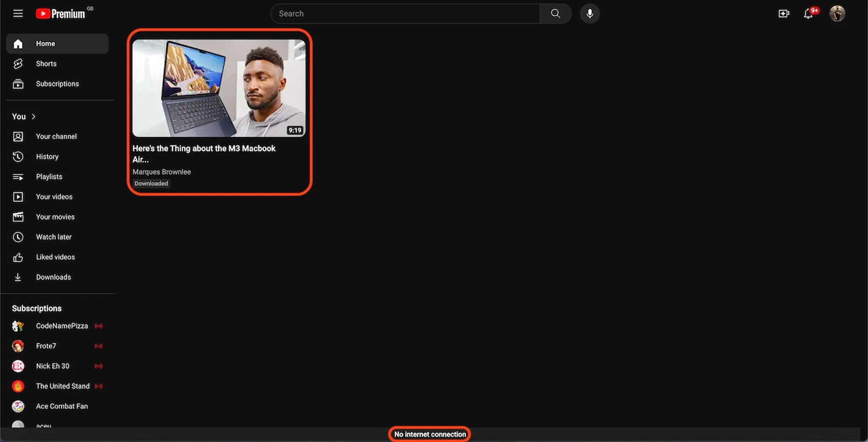Expand the You section chevron
Screen dimensions: 868x442
pos(33,117)
